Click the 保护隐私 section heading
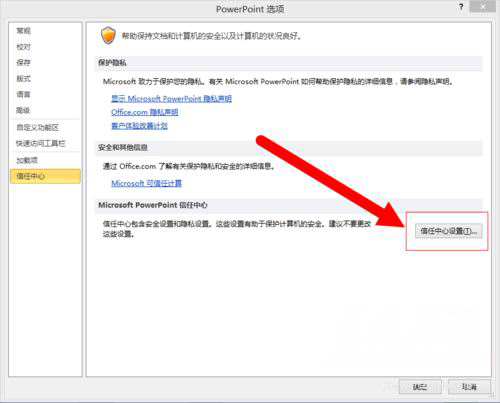Viewport: 500px width, 403px height. [x=112, y=63]
